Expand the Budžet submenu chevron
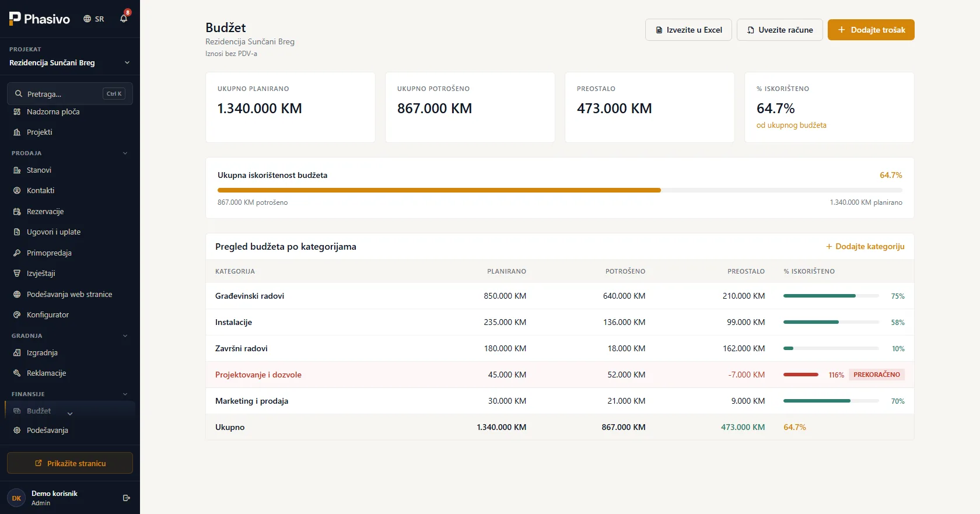980x514 pixels. point(70,414)
